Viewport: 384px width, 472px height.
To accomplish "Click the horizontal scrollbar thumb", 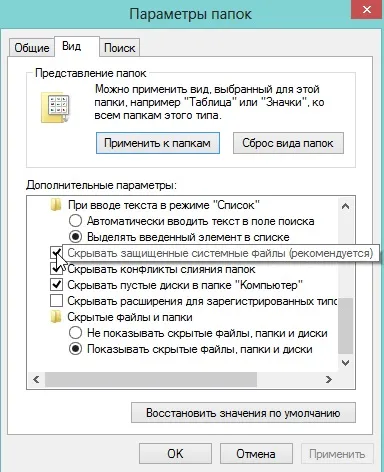I will click(151, 379).
